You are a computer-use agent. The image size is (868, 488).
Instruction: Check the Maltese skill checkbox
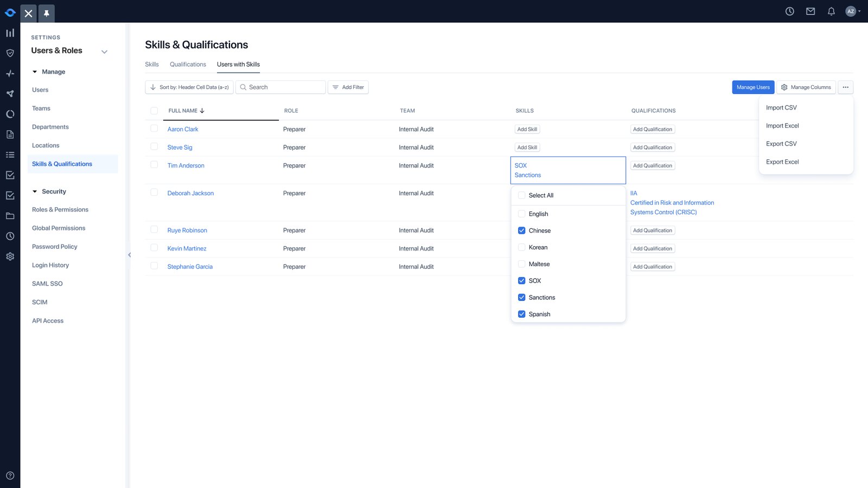coord(521,264)
